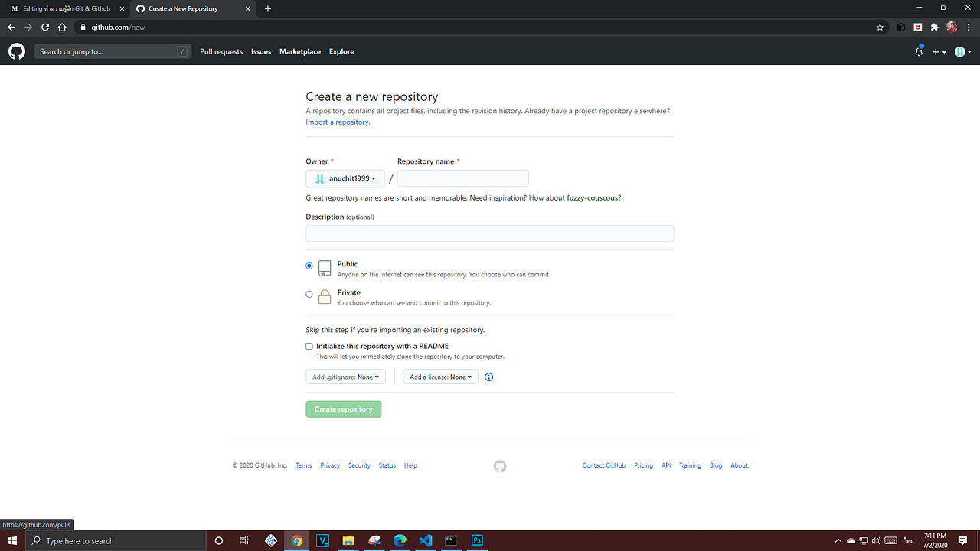Image resolution: width=980 pixels, height=551 pixels.
Task: Select the Private repository option
Action: tap(309, 294)
